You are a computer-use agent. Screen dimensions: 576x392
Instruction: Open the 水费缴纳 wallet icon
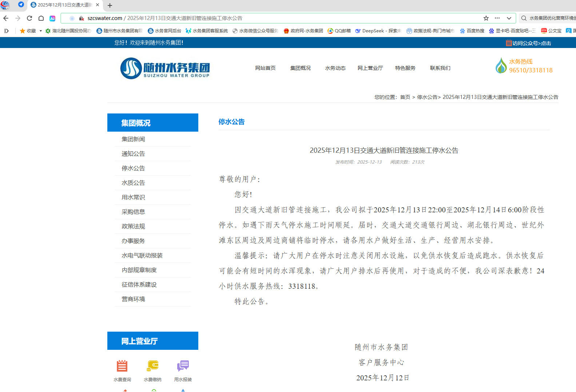coord(152,365)
